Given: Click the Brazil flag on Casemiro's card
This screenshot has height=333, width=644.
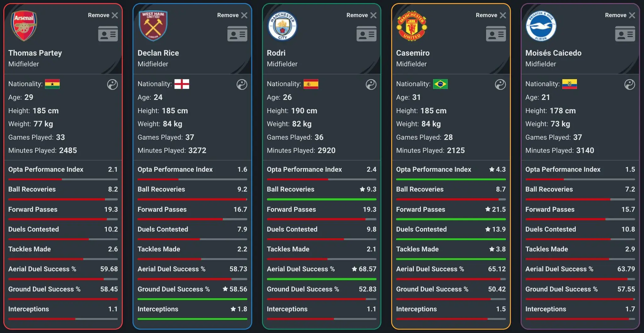Looking at the screenshot, I should point(440,84).
